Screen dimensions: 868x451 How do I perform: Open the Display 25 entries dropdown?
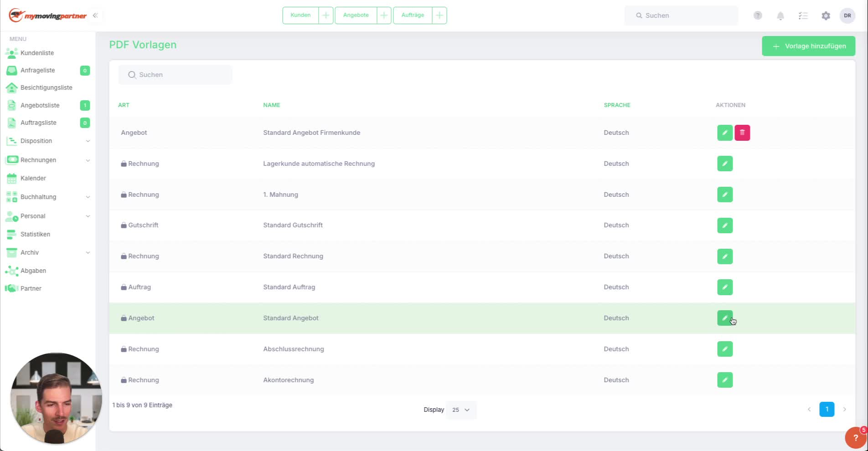point(461,410)
